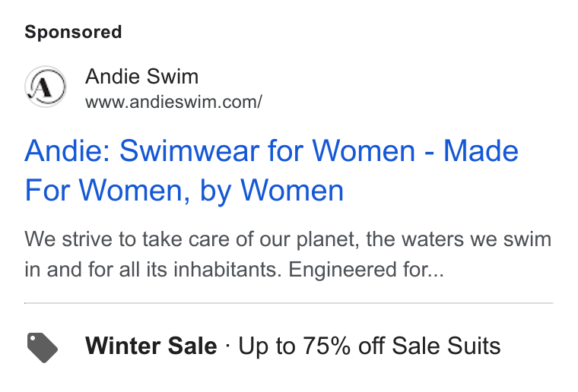Click the www.andieswim.com/ URL text
Screen dimensions: 578x392
pos(173,102)
